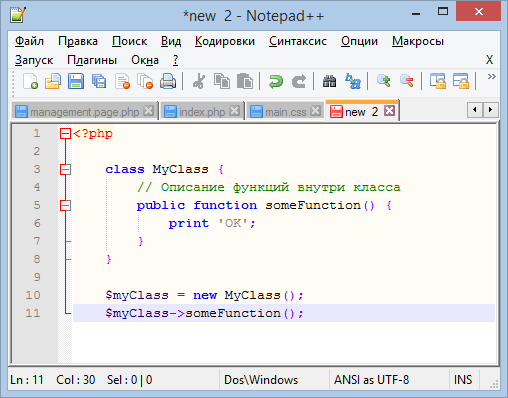Click the Save All toolbar icon

[99, 81]
